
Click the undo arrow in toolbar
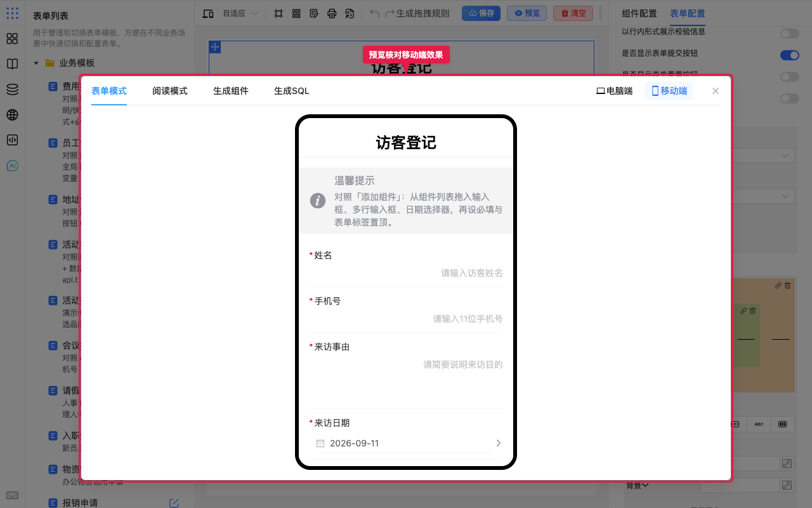click(x=375, y=13)
